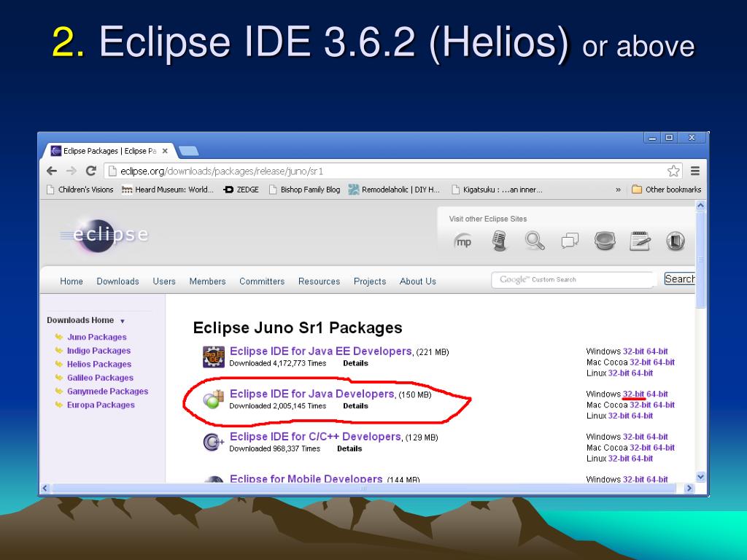Expand the Downloads Home arrow

click(x=123, y=322)
